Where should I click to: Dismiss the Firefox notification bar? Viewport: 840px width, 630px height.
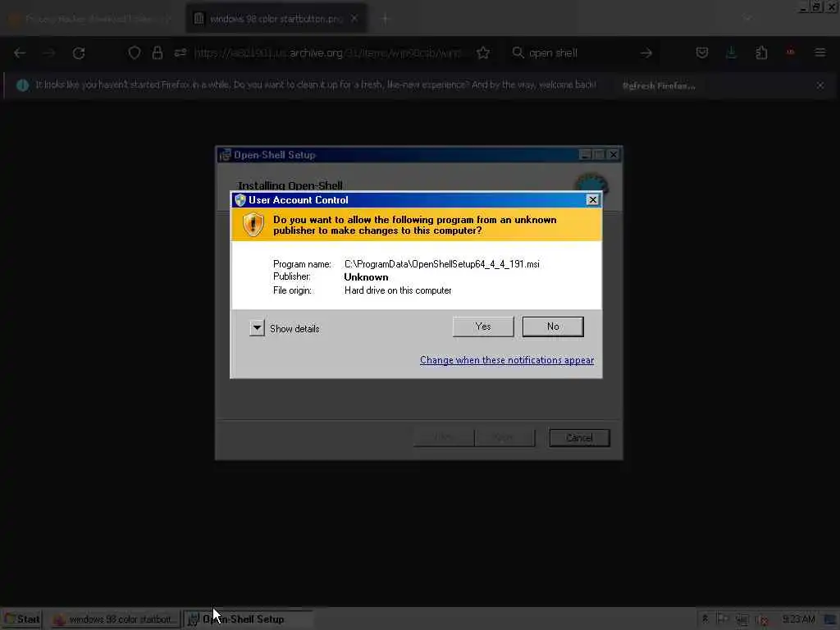(820, 85)
